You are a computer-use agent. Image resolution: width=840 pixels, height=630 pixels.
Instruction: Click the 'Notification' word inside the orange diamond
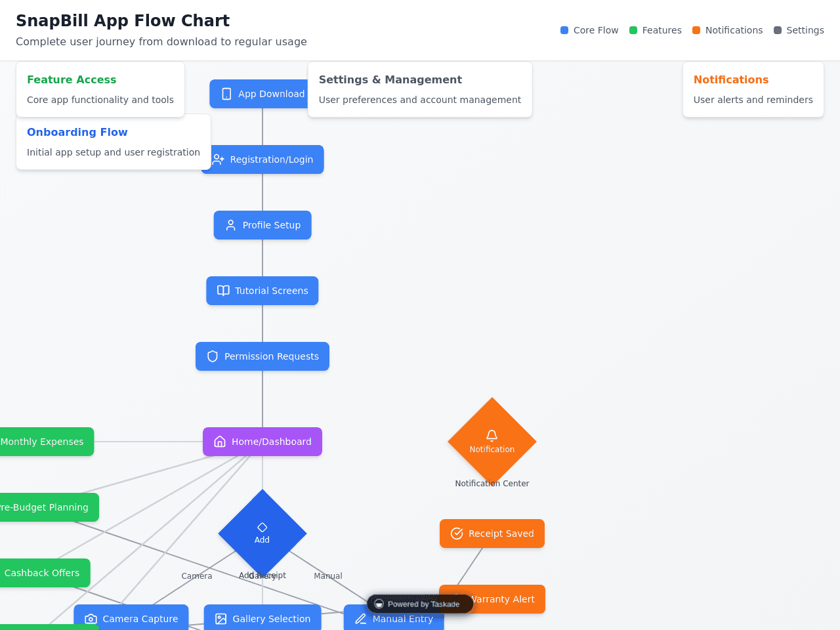492,450
